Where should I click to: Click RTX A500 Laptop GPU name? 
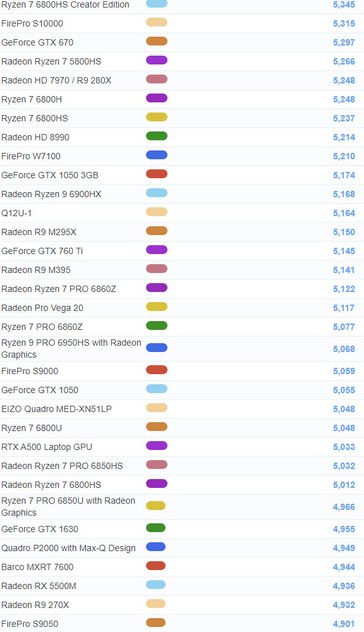tap(47, 447)
